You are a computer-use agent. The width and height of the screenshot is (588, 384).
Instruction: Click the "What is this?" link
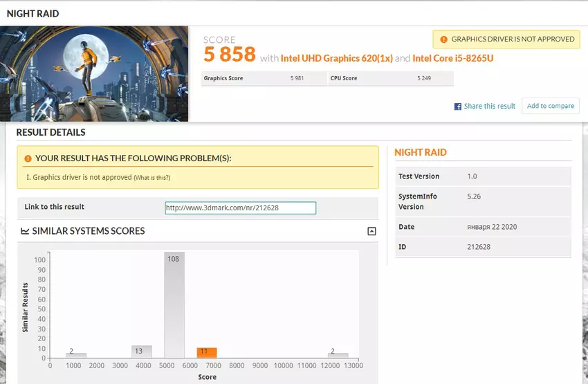point(151,178)
